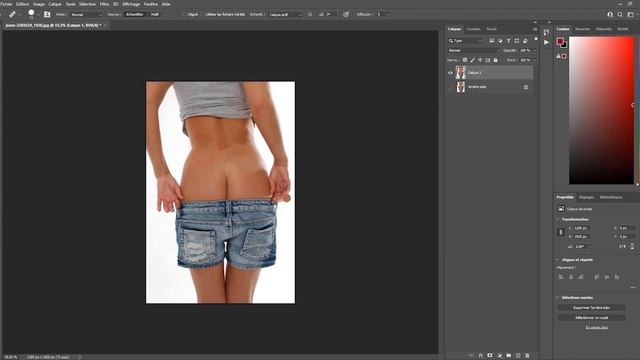
Task: Open the Image menu
Action: [x=39, y=4]
